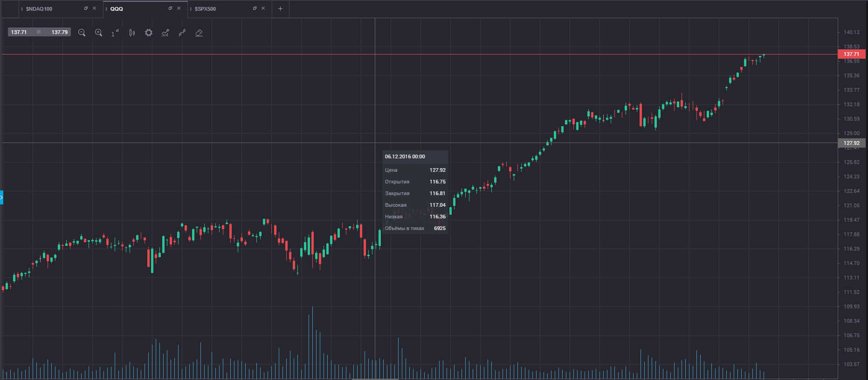Screen dimensions: 868x380
Task: Click the 'Объёмы в тиках' value 6925
Action: pos(440,228)
